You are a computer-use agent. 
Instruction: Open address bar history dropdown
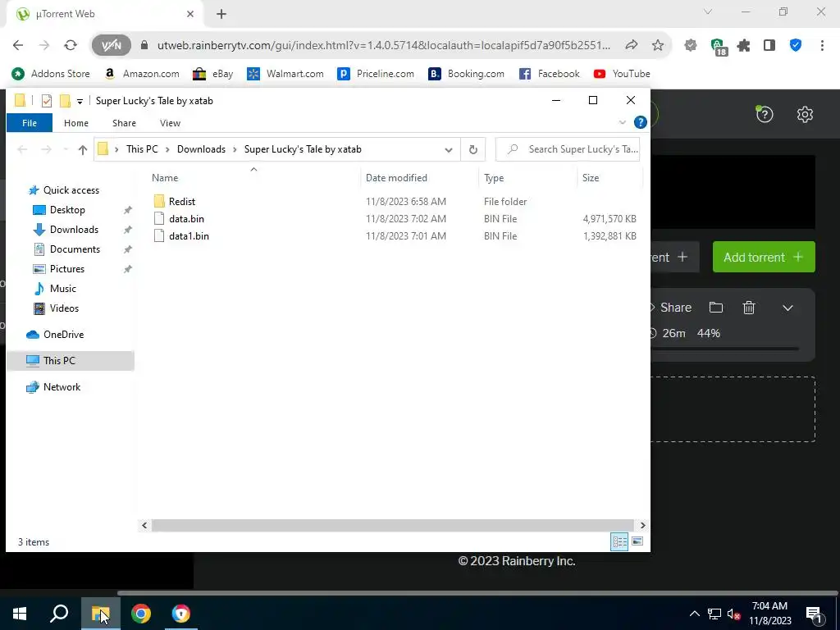(x=449, y=149)
